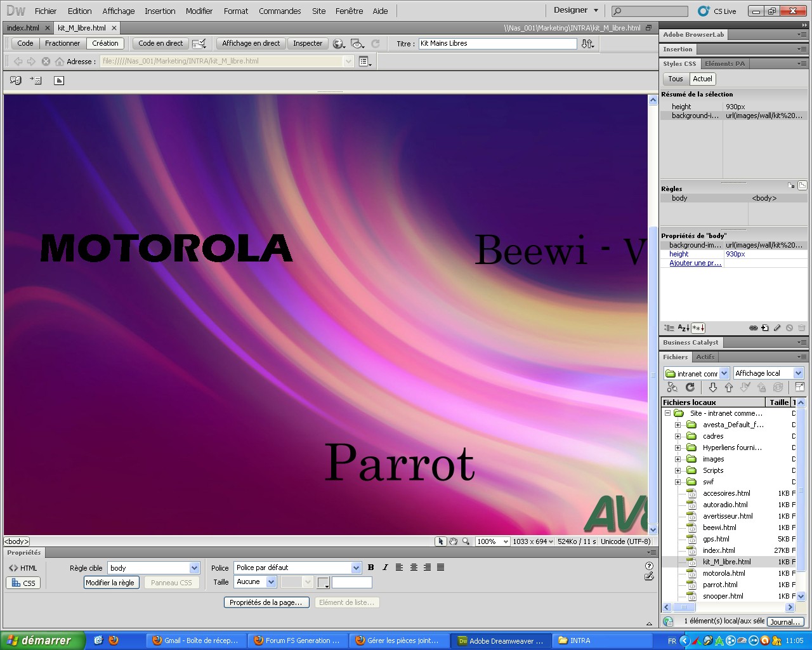Select the Zoom magnifier tool
812x650 pixels.
466,541
